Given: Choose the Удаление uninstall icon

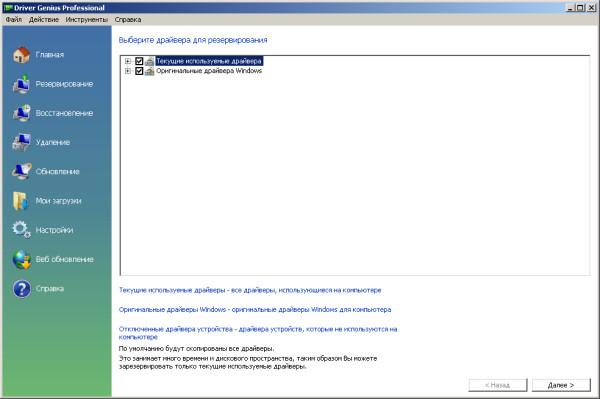Looking at the screenshot, I should [x=21, y=142].
